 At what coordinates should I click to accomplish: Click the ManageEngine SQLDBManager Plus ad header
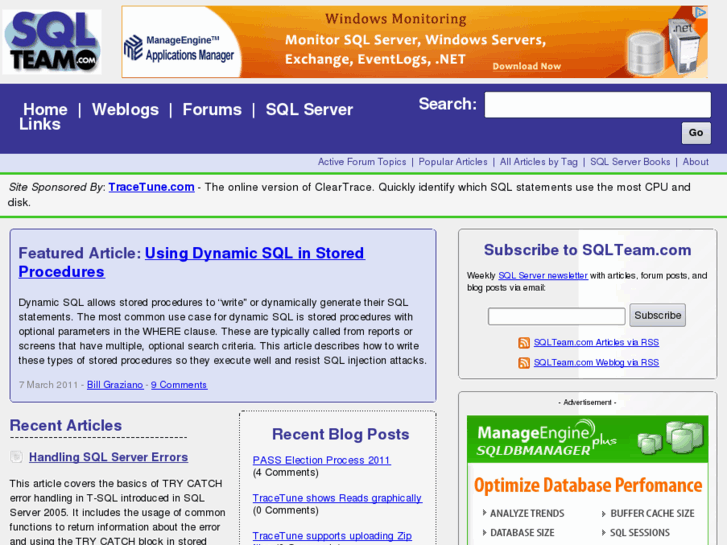pos(587,439)
